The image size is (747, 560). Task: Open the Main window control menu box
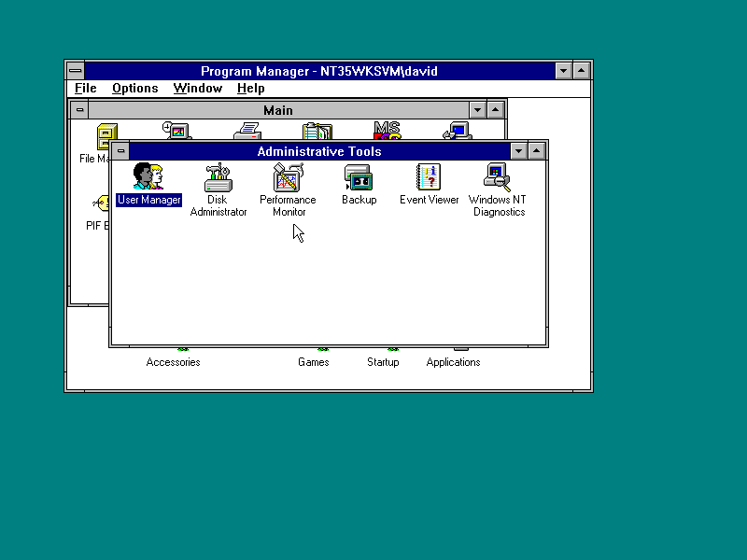[79, 110]
